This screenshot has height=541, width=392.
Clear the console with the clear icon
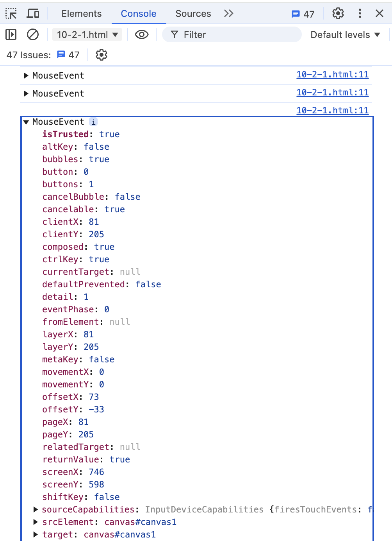point(33,35)
